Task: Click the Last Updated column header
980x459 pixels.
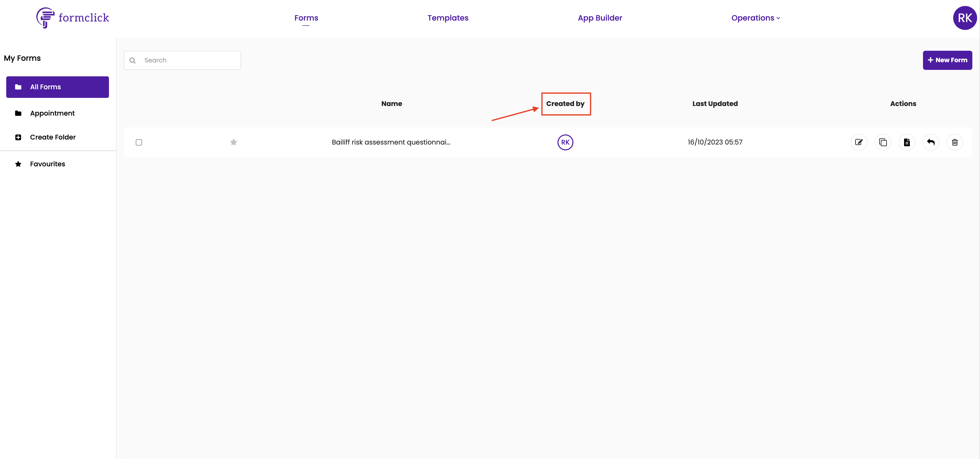Action: [715, 104]
